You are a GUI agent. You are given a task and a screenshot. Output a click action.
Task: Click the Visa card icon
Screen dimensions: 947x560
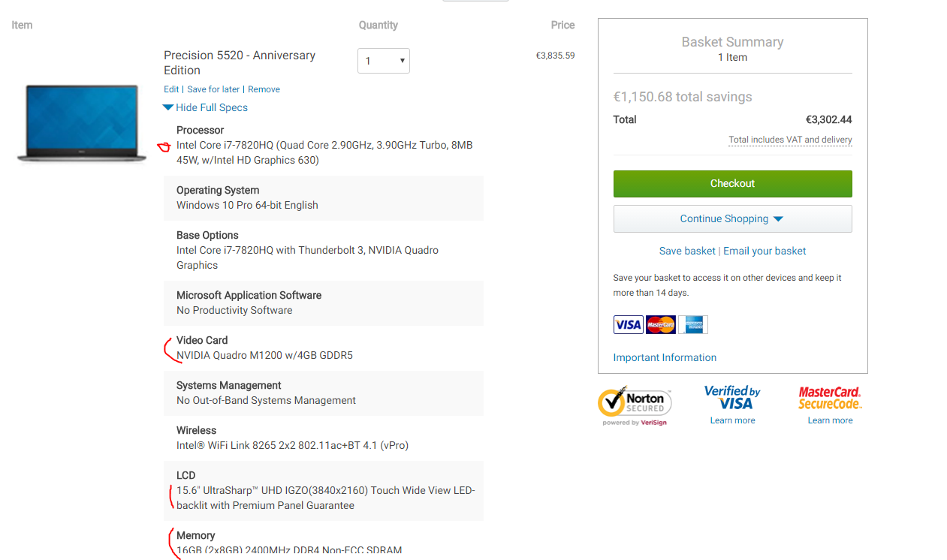(628, 324)
